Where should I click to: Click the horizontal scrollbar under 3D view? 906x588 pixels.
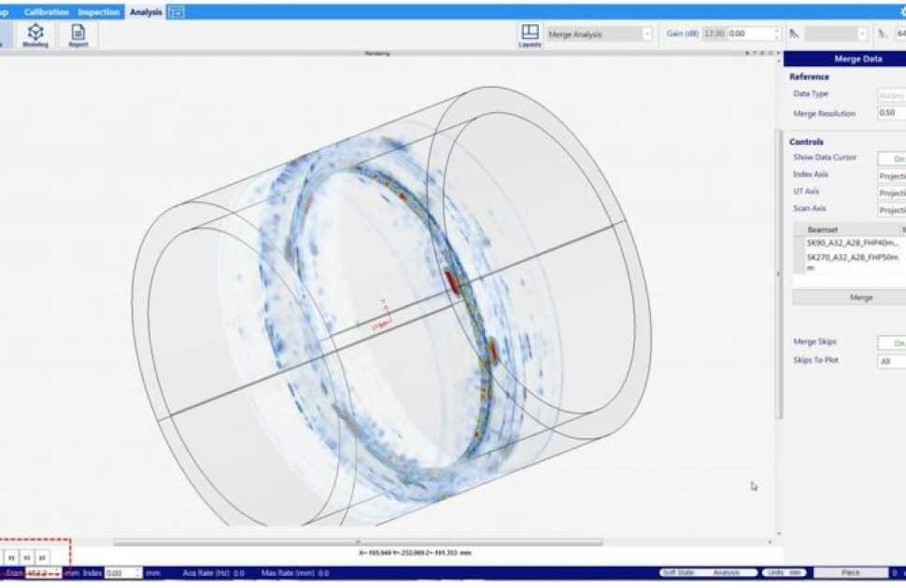[x=358, y=541]
